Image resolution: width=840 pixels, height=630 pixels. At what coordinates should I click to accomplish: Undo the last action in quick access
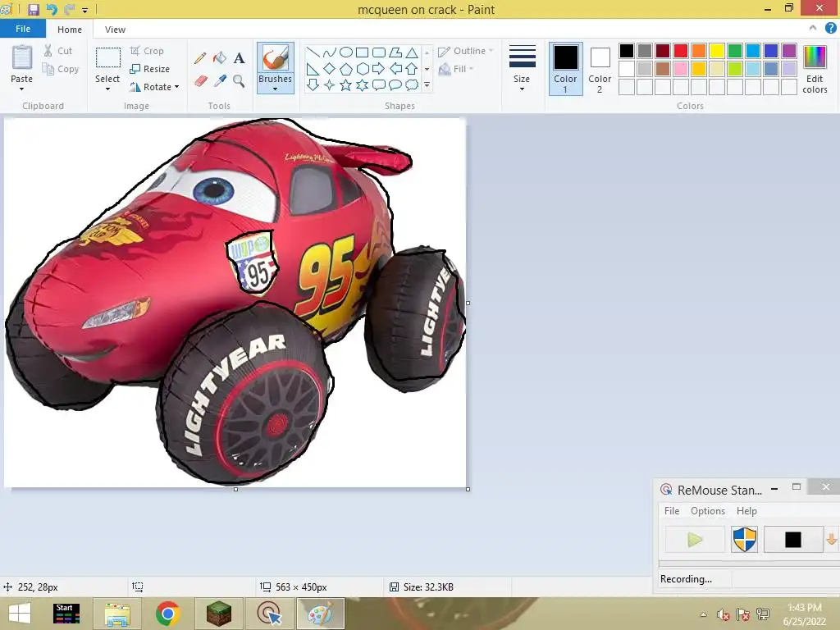coord(52,9)
